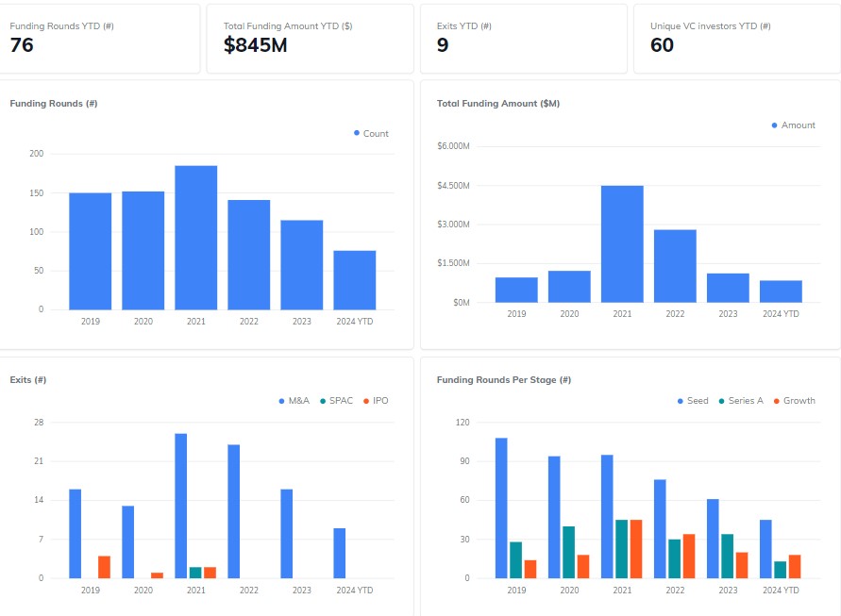Select the 2020 Series A bar in Per Stage chart

pos(568,552)
